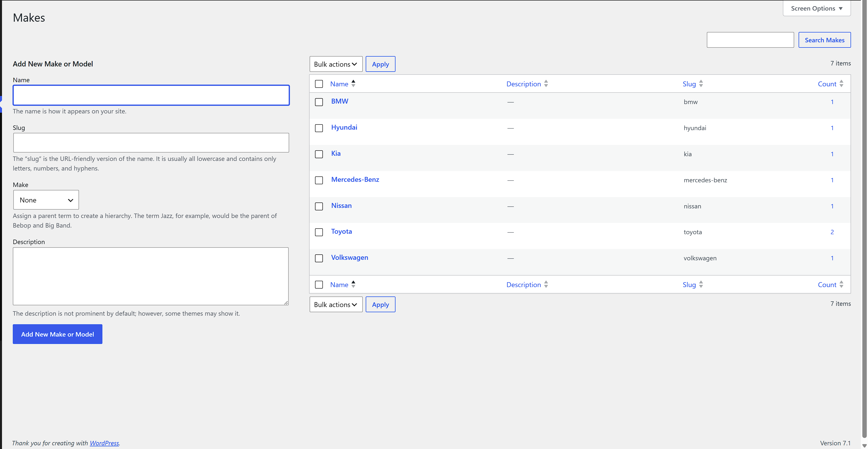This screenshot has width=868, height=449.
Task: Focus the Slug input field
Action: coord(151,143)
